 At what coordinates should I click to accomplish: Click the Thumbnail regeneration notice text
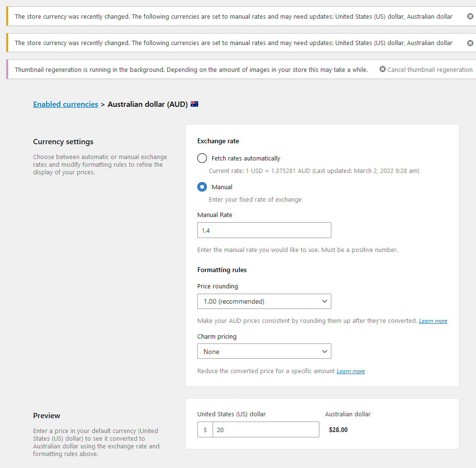tap(191, 70)
